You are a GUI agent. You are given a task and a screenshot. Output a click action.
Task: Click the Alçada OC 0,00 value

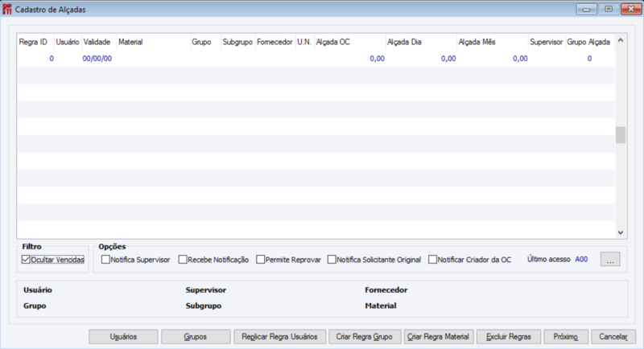377,59
